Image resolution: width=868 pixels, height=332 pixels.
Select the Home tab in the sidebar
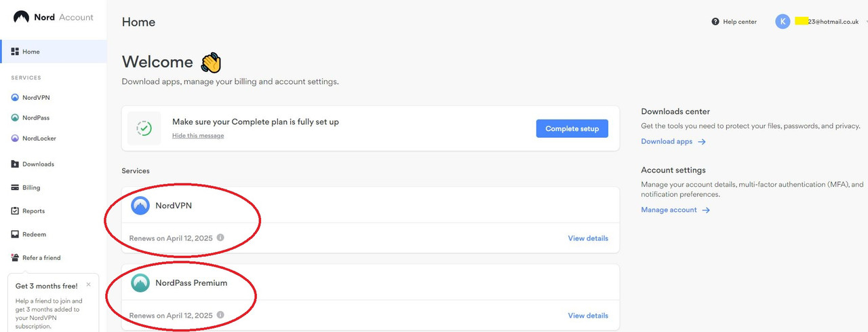pyautogui.click(x=53, y=52)
